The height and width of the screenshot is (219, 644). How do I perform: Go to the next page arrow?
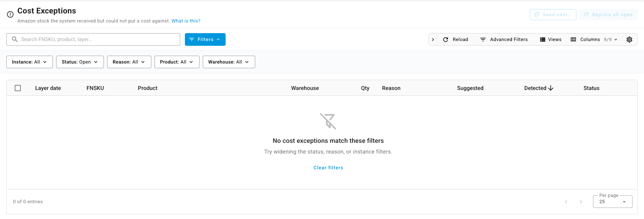click(581, 202)
